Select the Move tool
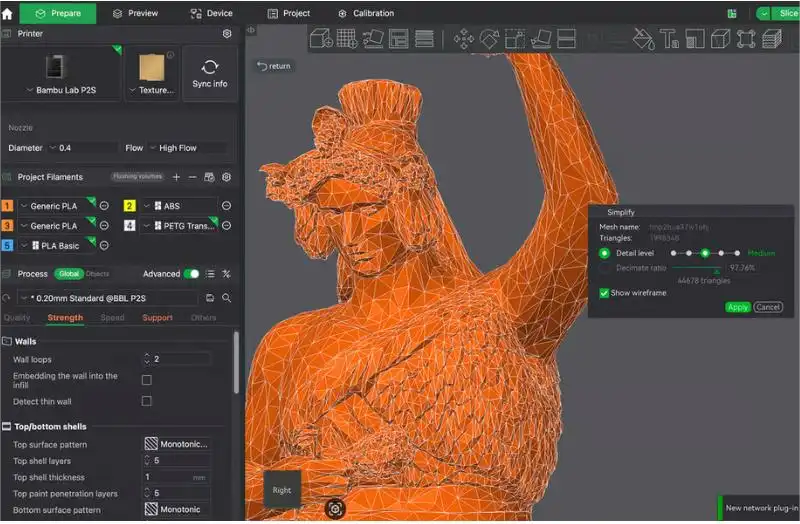Screen dimensions: 800x524 (x=463, y=39)
